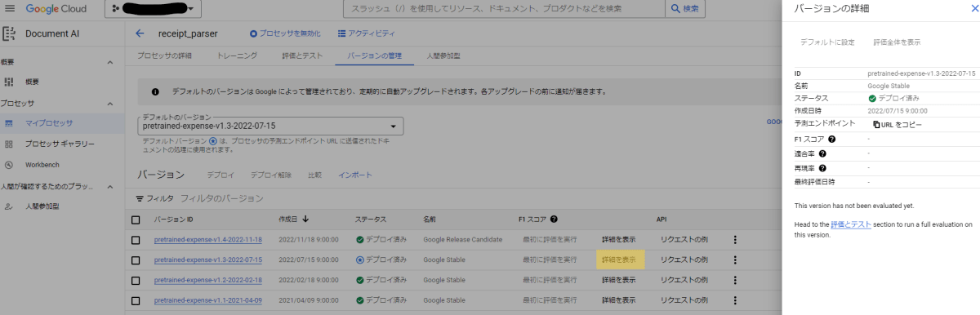This screenshot has height=315, width=980.
Task: Click the Workbench sidebar icon
Action: [x=9, y=165]
